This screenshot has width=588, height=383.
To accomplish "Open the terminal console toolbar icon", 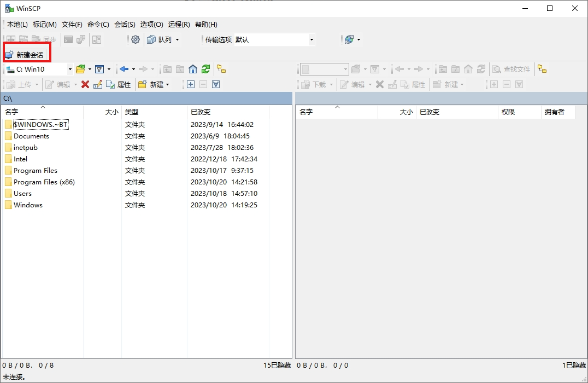I will pyautogui.click(x=68, y=39).
